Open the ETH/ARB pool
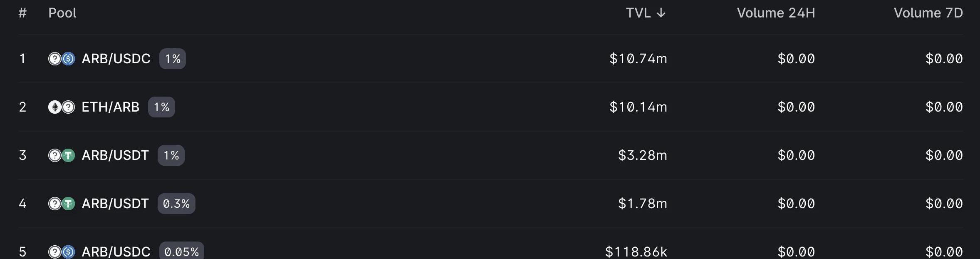This screenshot has height=259, width=980. click(x=491, y=107)
